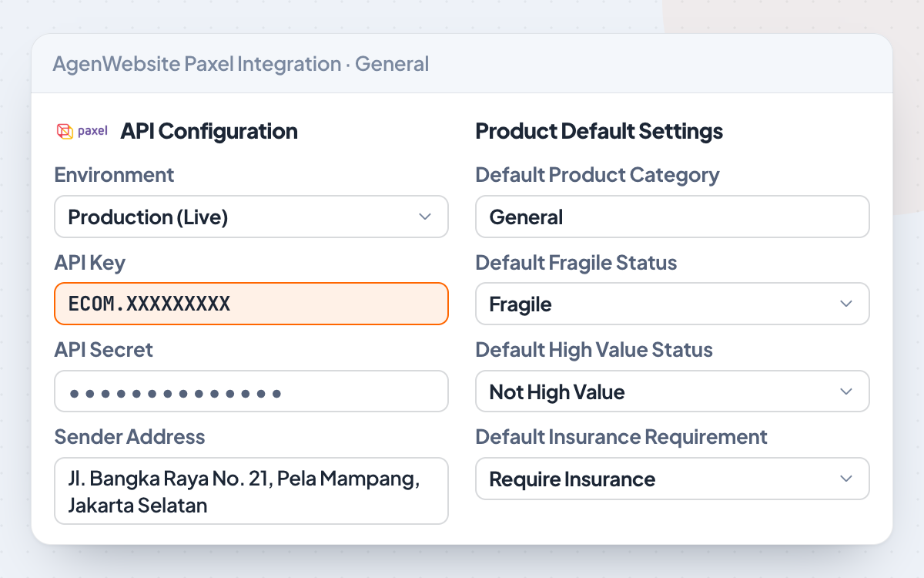The width and height of the screenshot is (924, 578).
Task: Click the API Key label
Action: [89, 263]
